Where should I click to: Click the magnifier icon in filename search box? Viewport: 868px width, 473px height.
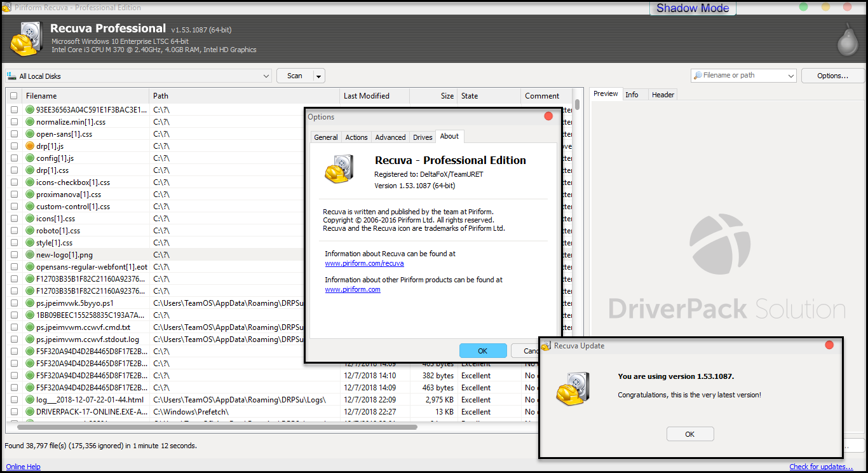click(698, 75)
